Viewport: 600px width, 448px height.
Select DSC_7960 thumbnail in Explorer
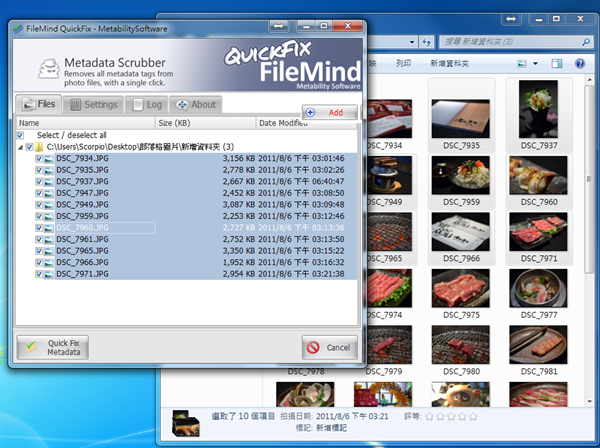click(538, 175)
